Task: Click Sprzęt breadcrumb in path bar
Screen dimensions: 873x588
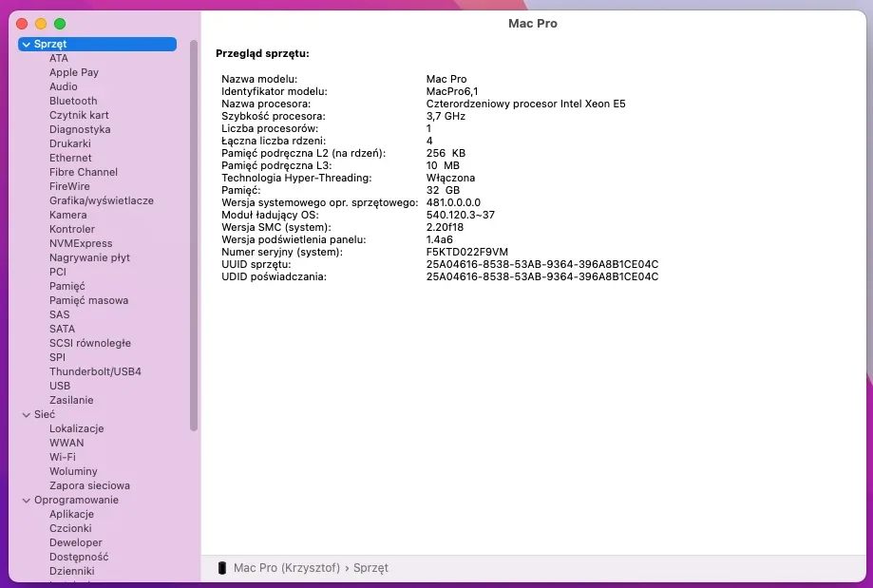Action: click(370, 568)
